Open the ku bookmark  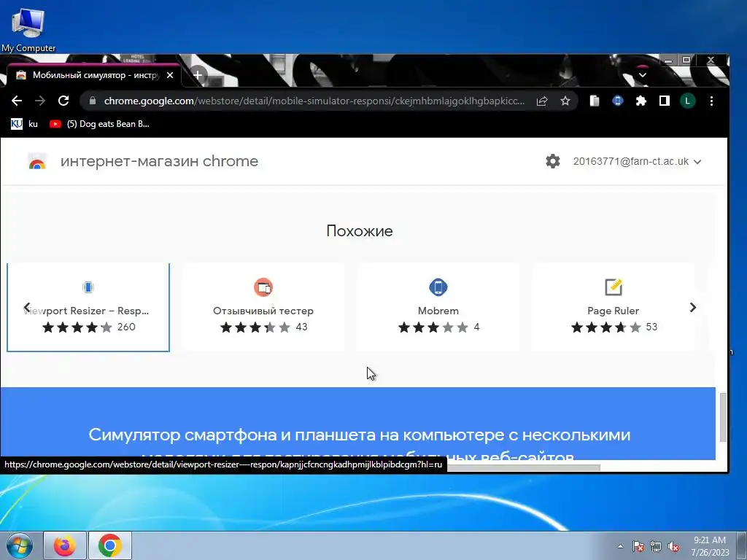tap(24, 124)
